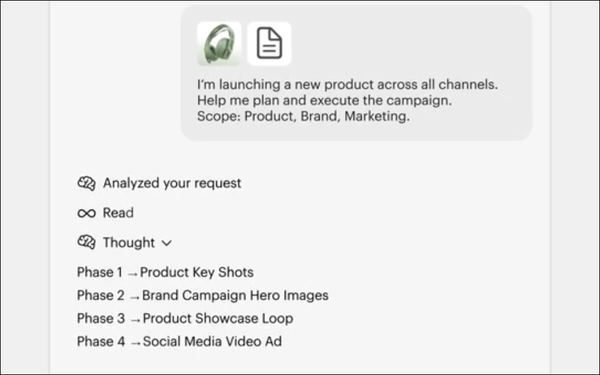Select the Read step label
Screen dimensions: 600x375
118,213
